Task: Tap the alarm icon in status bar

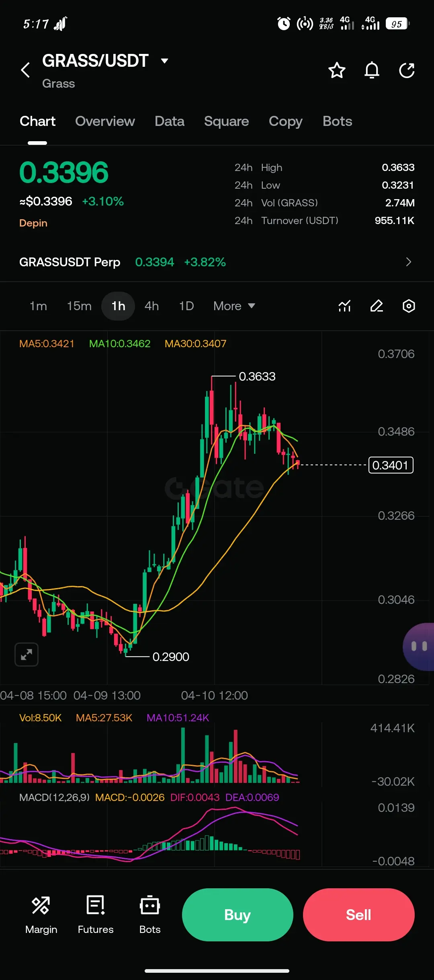Action: click(284, 24)
